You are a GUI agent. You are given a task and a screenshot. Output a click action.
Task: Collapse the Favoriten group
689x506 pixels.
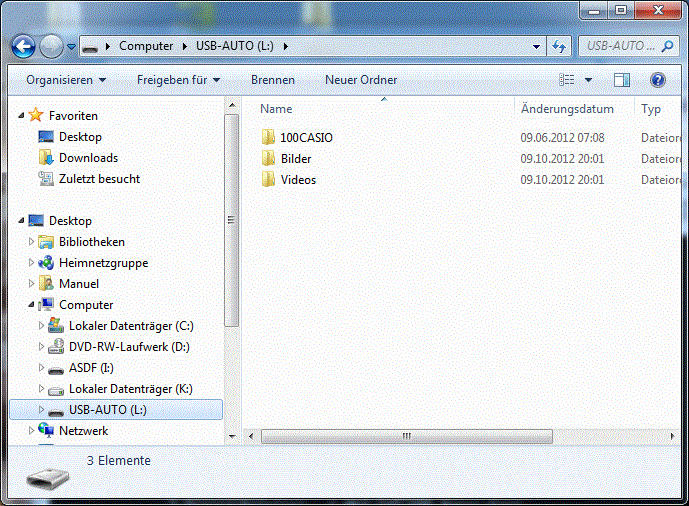[x=21, y=116]
